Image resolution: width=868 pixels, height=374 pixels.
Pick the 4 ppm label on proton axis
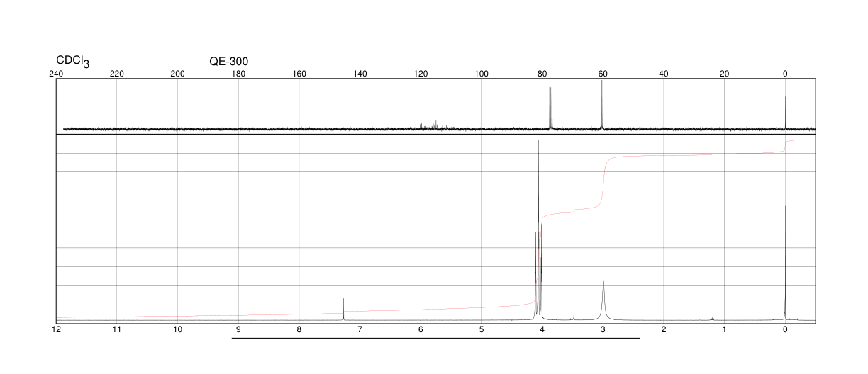[x=542, y=329]
